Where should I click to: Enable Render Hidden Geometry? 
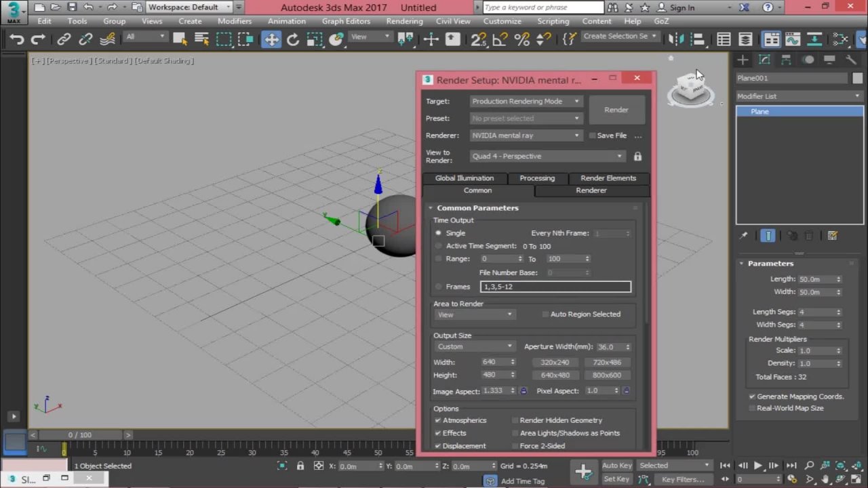click(515, 420)
